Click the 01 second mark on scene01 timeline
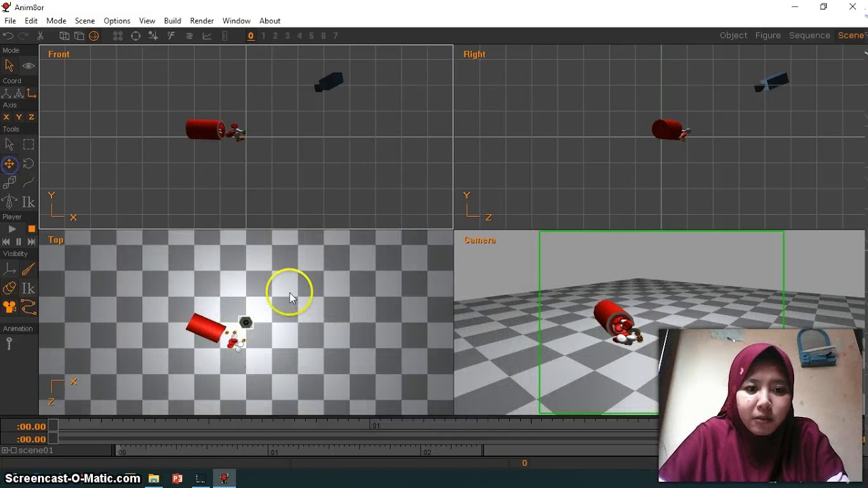The image size is (868, 488). click(274, 452)
